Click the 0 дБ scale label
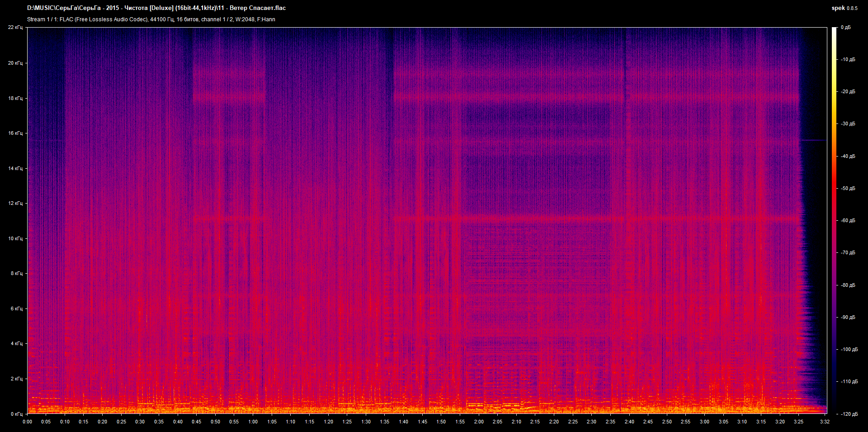This screenshot has height=432, width=868. pyautogui.click(x=846, y=28)
